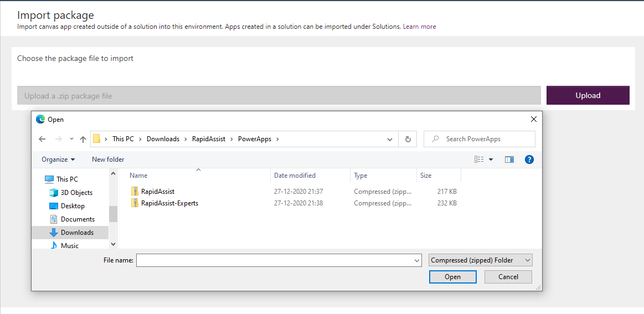
Task: Open the Organize menu
Action: tap(58, 159)
